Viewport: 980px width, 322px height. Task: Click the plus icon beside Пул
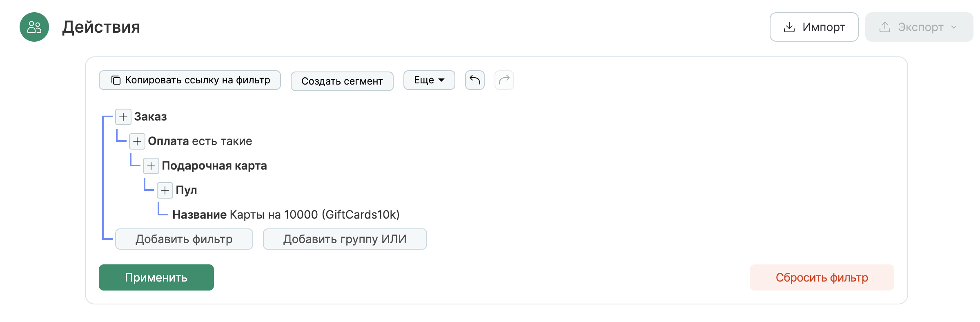(x=165, y=190)
